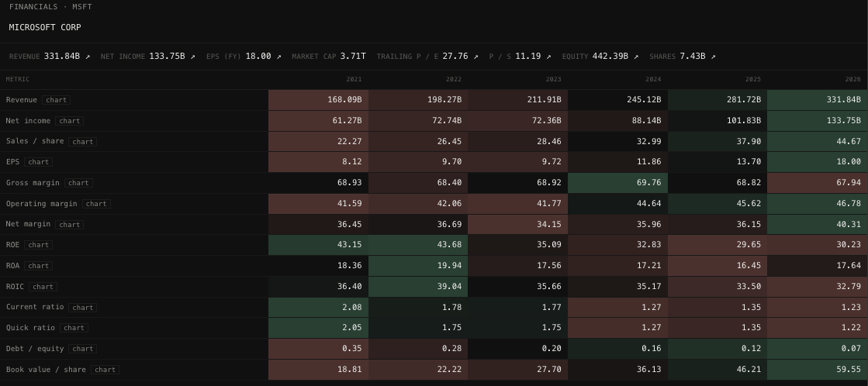Viewport: 868px width, 386px height.
Task: Select Debt / equity 2026 cell 0.07
Action: click(x=818, y=349)
